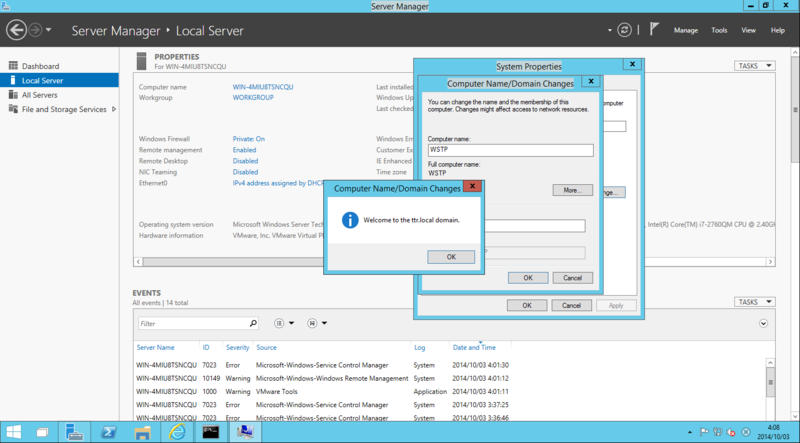Click the Events Filter text box

(x=193, y=323)
